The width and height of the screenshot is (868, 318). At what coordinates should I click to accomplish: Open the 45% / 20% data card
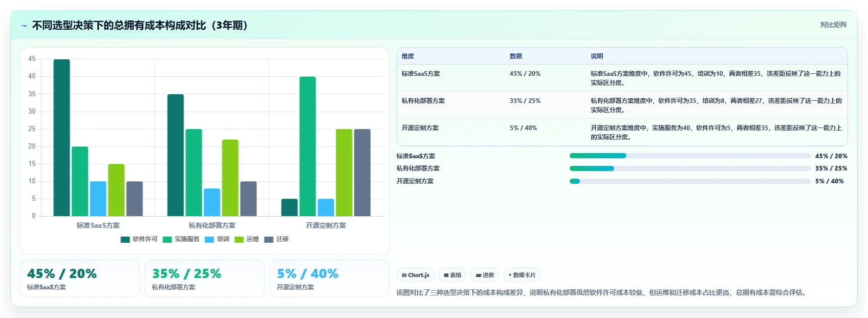tap(80, 279)
